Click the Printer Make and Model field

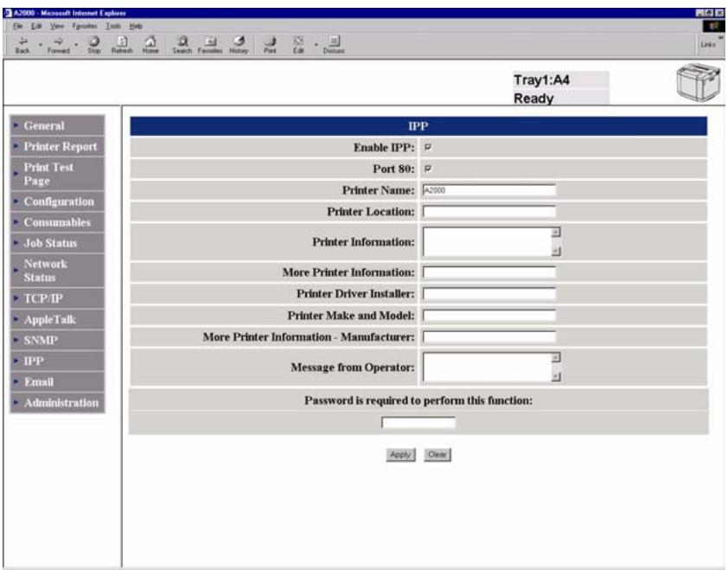coord(489,316)
